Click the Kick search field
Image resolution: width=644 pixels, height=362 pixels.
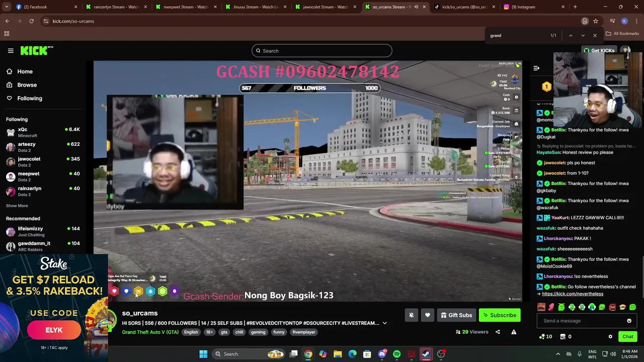point(322,51)
